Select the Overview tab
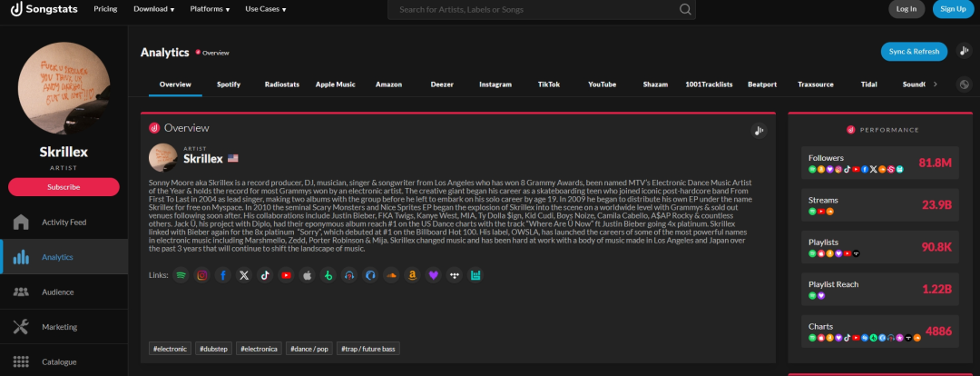Viewport: 980px width, 376px height. (175, 84)
